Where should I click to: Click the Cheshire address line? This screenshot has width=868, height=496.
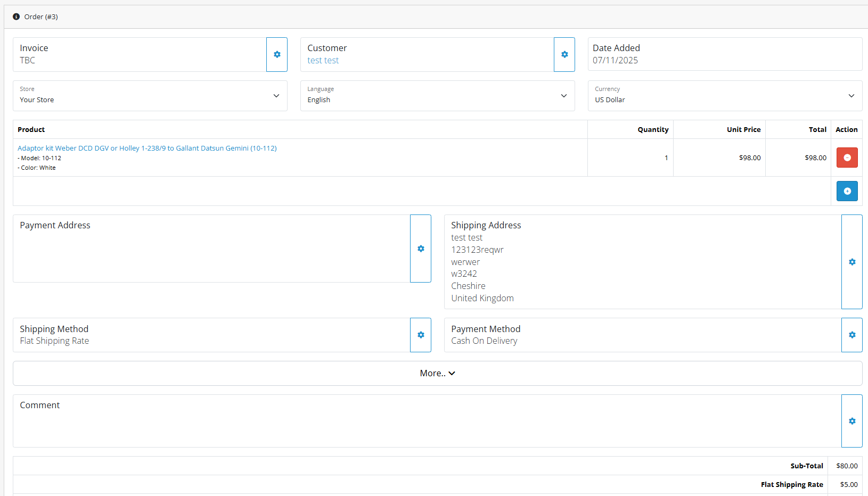[468, 286]
